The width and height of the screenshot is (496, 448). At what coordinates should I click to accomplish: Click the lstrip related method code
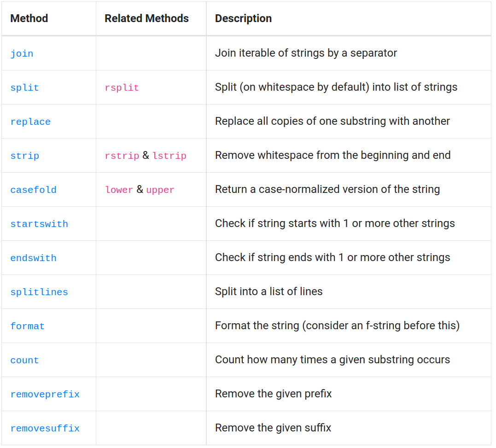tap(169, 156)
